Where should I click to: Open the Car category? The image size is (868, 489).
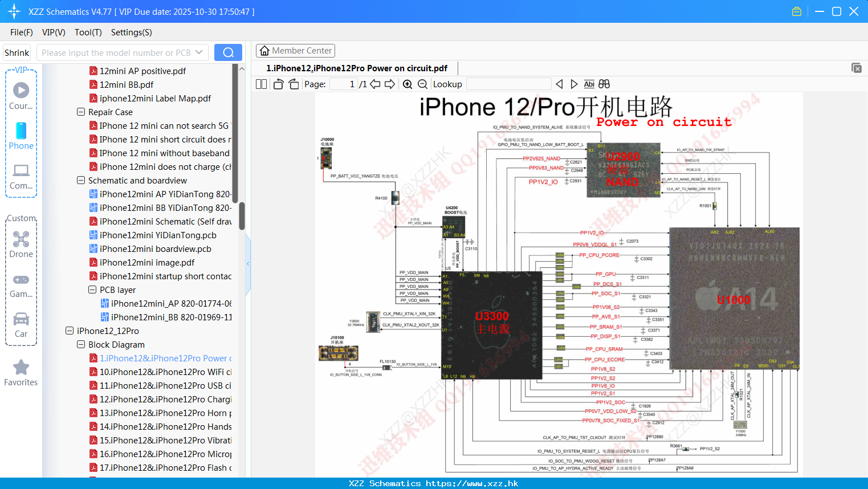pos(21,325)
